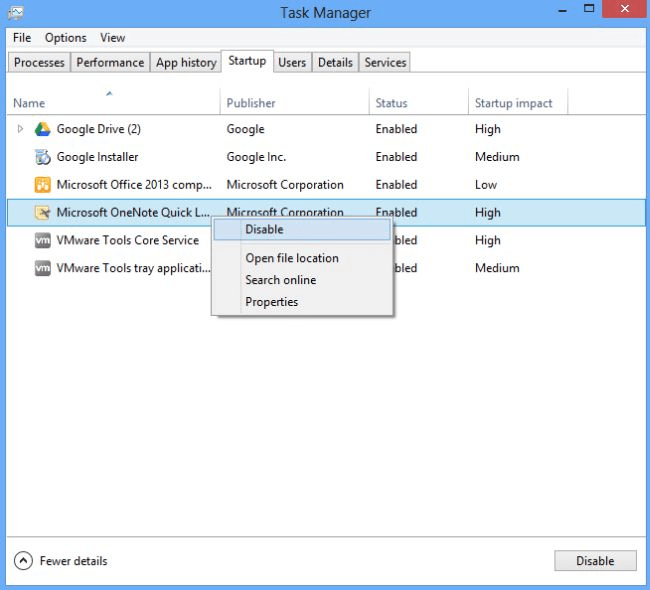Click the Task Manager title bar icon
650x590 pixels.
pos(16,13)
